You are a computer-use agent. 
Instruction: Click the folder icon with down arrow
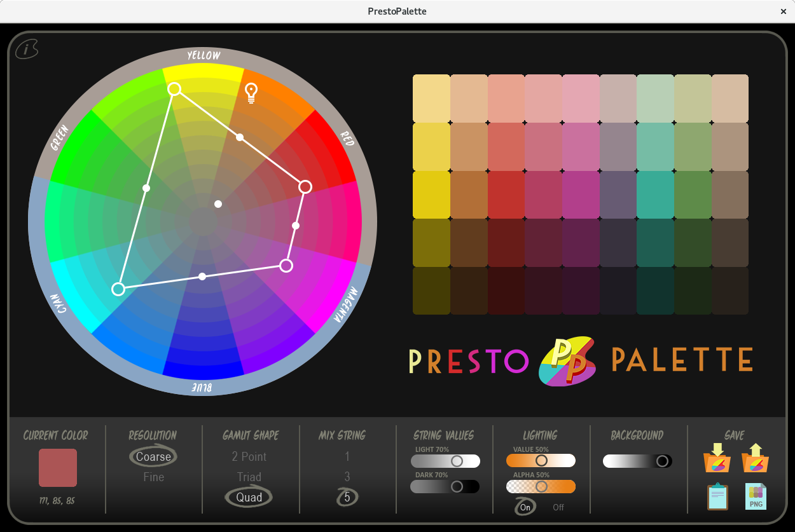[717, 458]
